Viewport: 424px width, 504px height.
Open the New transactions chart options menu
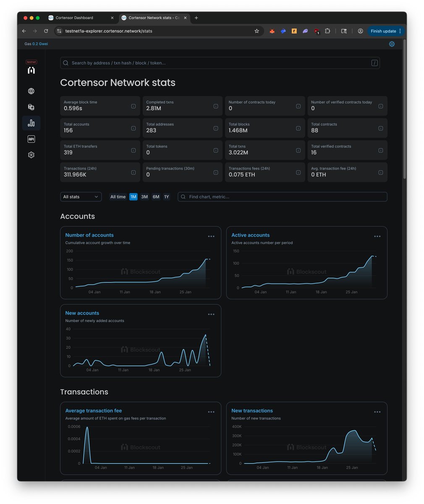(x=377, y=412)
